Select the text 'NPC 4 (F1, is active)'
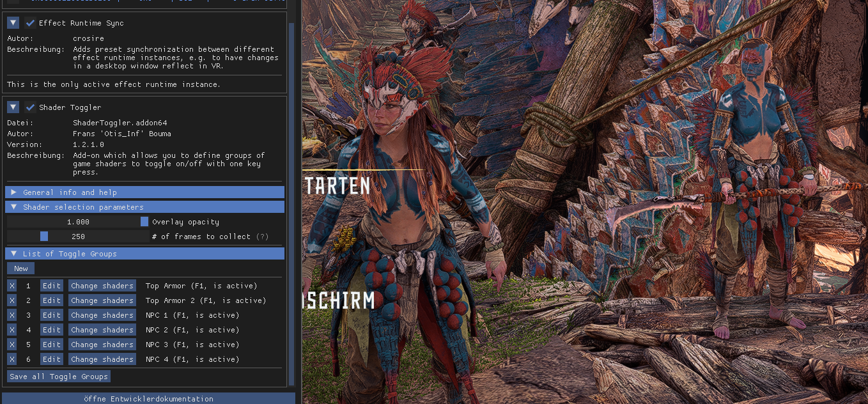The image size is (868, 404). 192,359
